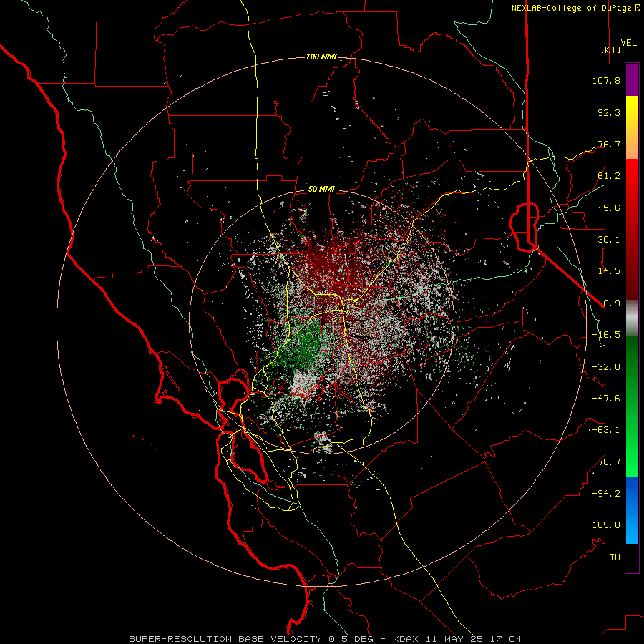Select the 45.6 scale value
This screenshot has width=644, height=644.
coord(609,208)
